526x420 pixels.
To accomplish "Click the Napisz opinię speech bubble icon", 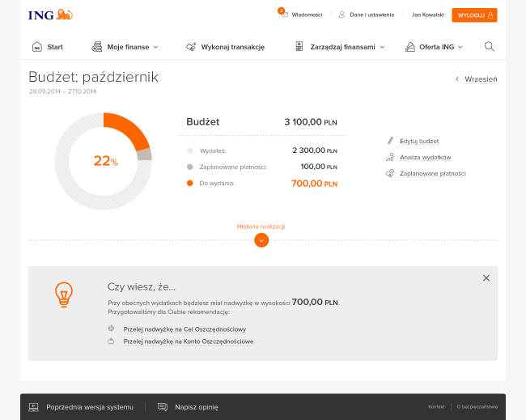I will click(x=163, y=407).
